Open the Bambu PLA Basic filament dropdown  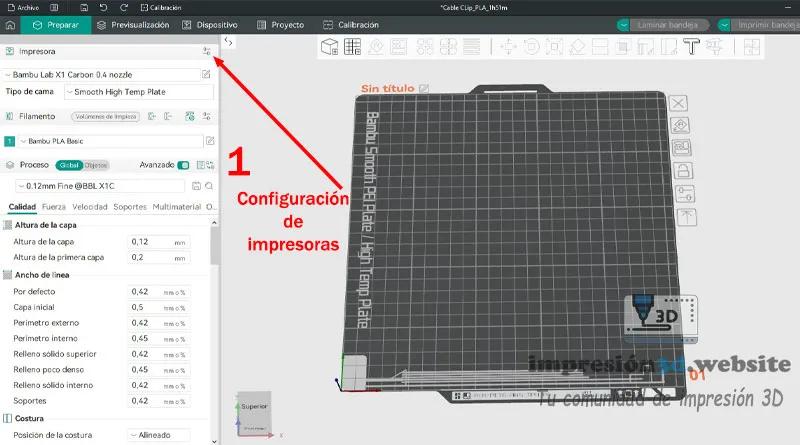111,141
